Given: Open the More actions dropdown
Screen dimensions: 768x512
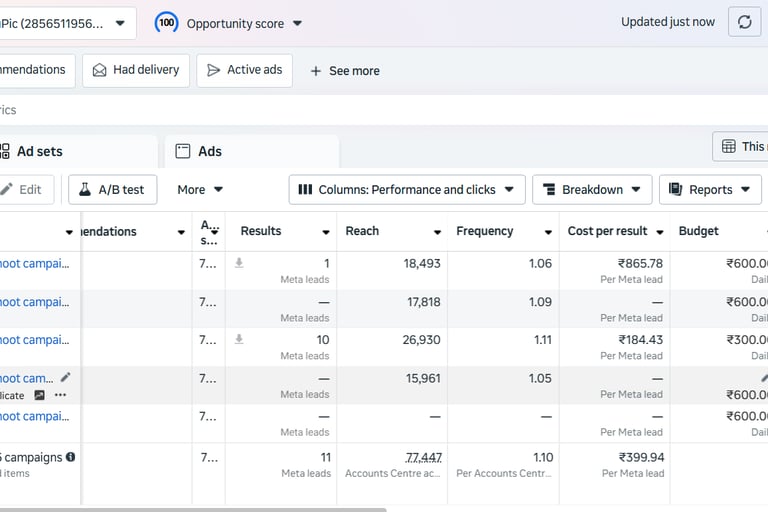Looking at the screenshot, I should [200, 189].
